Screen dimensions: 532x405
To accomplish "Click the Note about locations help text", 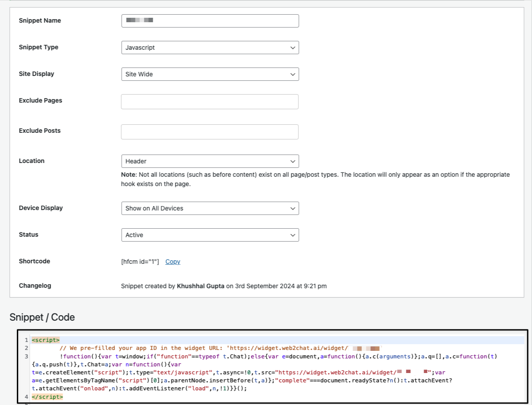I will tap(316, 179).
